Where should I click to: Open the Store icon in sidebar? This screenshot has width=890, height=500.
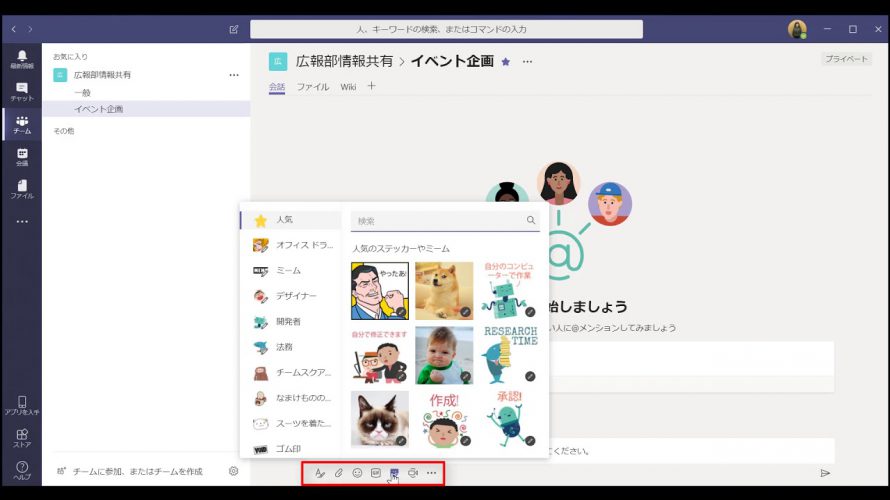click(22, 438)
